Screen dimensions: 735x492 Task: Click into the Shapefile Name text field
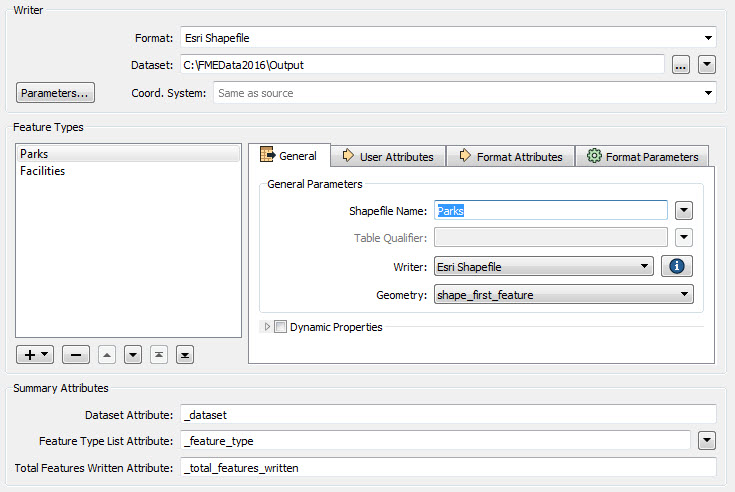pyautogui.click(x=550, y=210)
